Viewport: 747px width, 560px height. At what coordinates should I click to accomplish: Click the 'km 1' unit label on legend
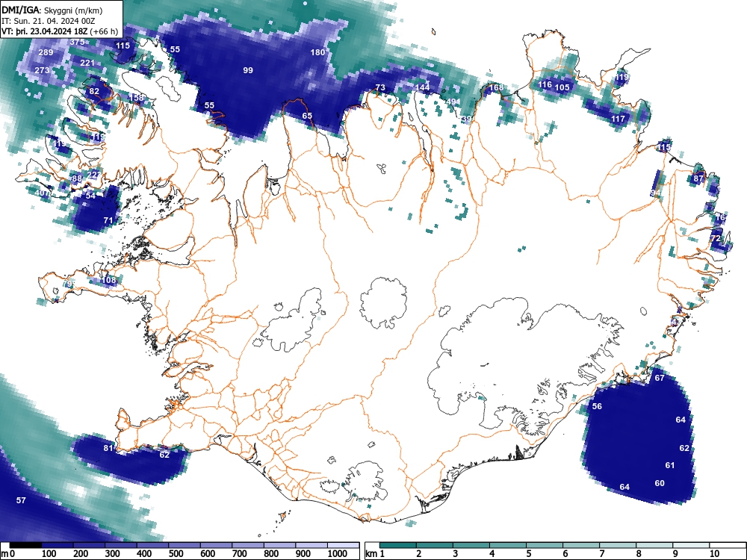pos(375,554)
